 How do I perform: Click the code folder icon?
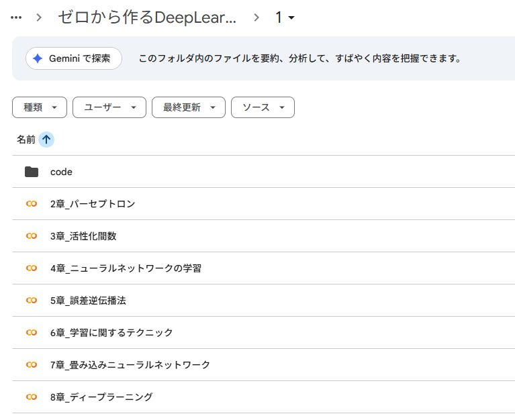click(32, 172)
